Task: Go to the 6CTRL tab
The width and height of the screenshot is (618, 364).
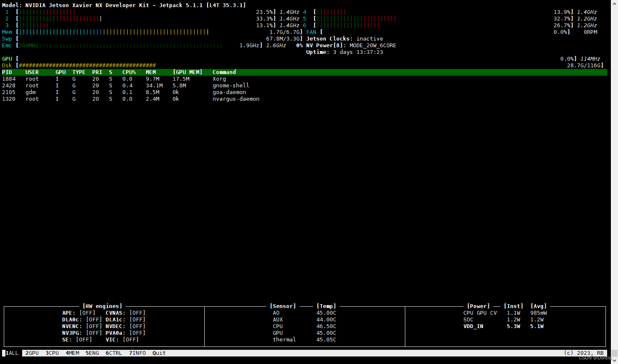Action: pyautogui.click(x=114, y=353)
